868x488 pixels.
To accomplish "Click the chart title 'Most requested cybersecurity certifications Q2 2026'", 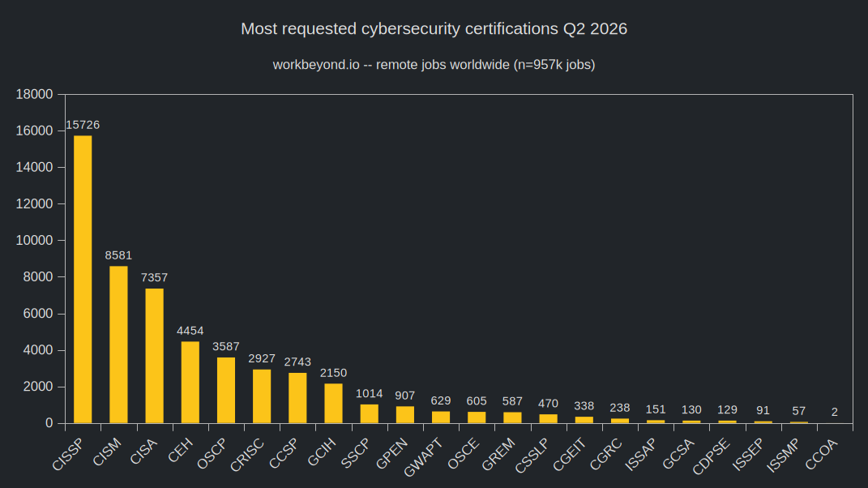I will [434, 29].
